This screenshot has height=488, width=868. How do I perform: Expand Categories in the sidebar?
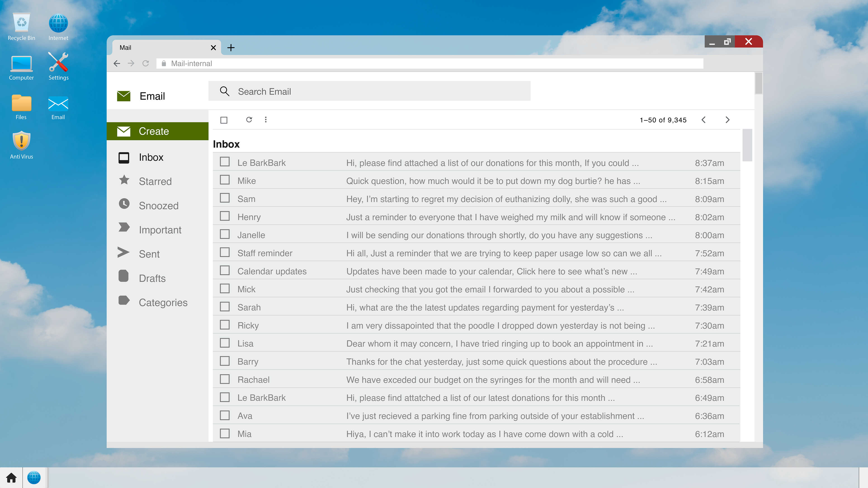163,302
